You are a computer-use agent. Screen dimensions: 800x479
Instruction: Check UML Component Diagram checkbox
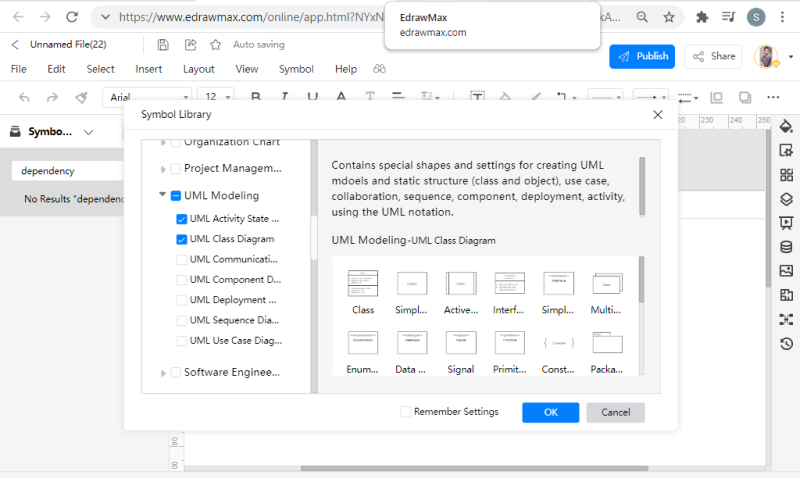(181, 280)
